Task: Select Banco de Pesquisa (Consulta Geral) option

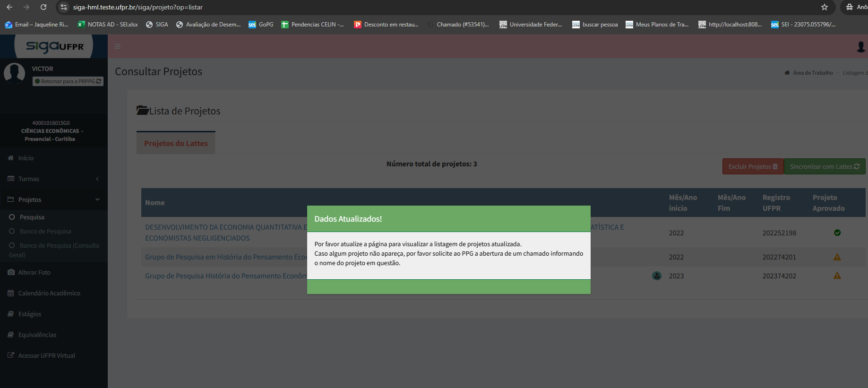Action: (59, 245)
